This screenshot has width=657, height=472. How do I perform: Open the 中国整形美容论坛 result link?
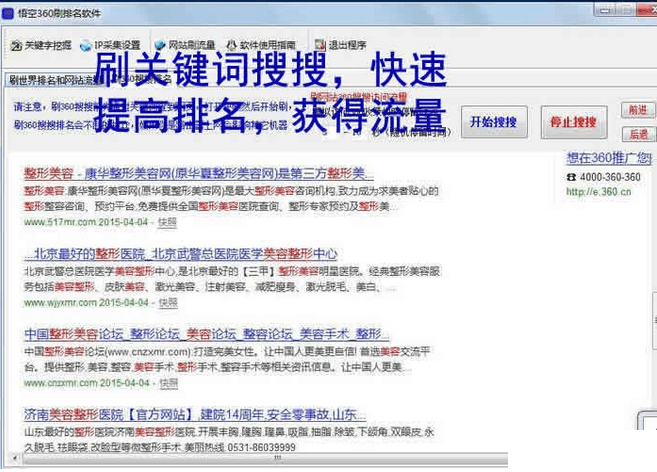coord(205,334)
